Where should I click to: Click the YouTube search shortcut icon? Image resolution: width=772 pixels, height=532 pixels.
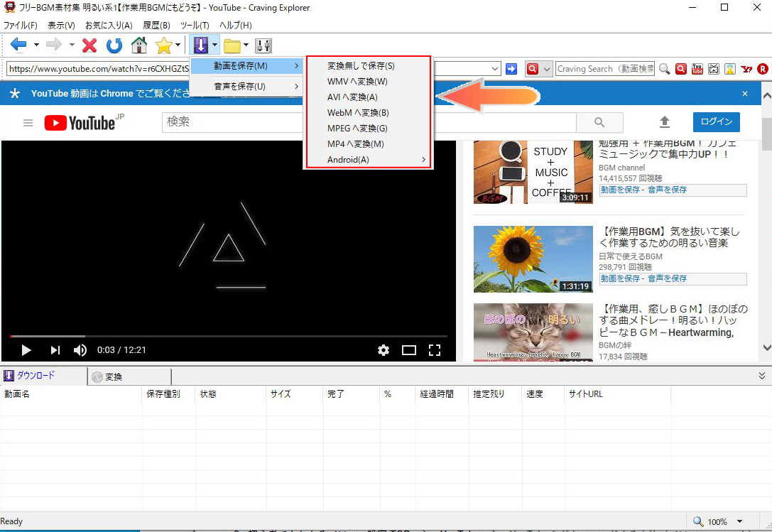click(x=697, y=69)
